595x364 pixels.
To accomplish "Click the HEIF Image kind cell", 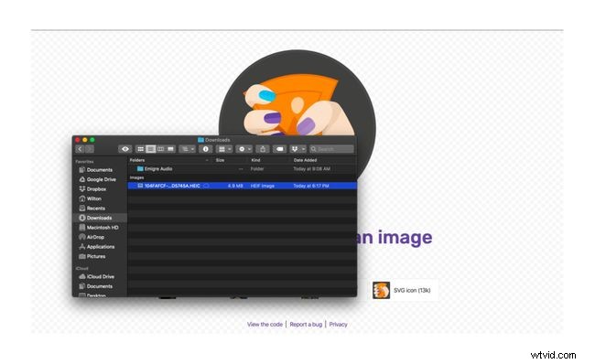I will tap(262, 186).
